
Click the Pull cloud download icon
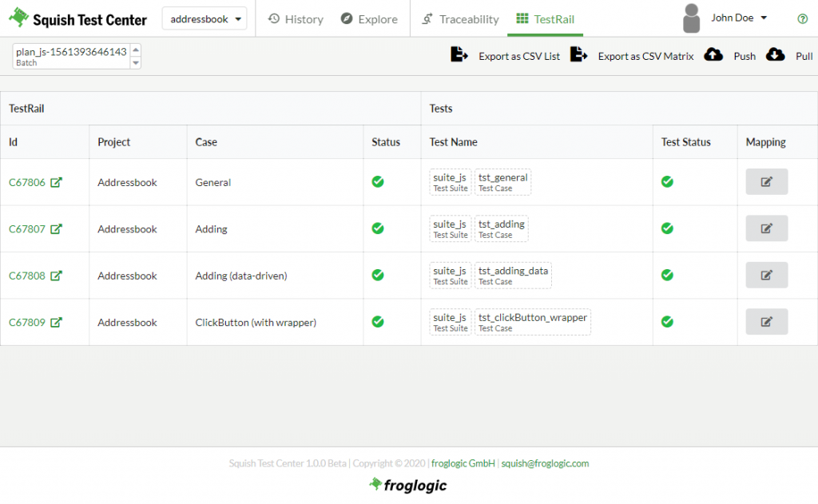(x=775, y=55)
